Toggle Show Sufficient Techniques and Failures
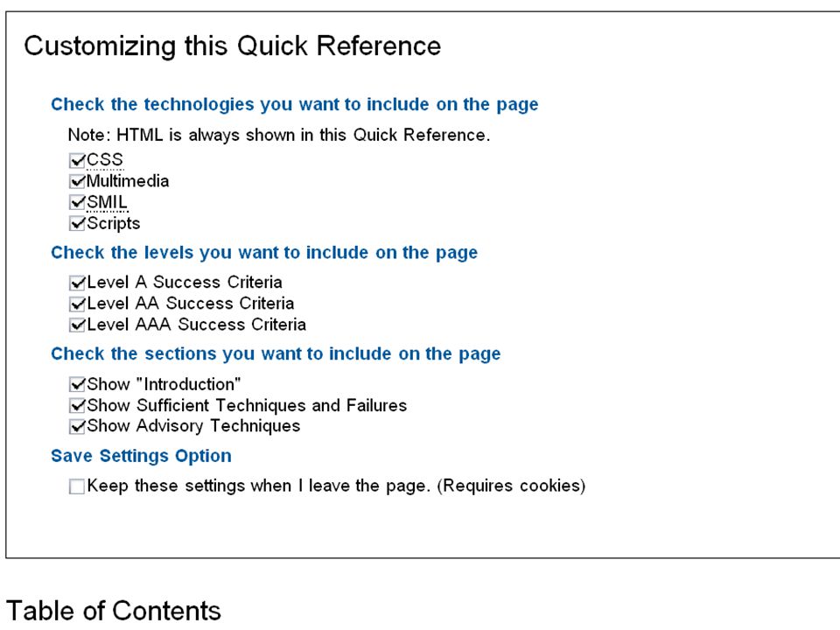Screen dimensions: 840x630 [x=77, y=405]
